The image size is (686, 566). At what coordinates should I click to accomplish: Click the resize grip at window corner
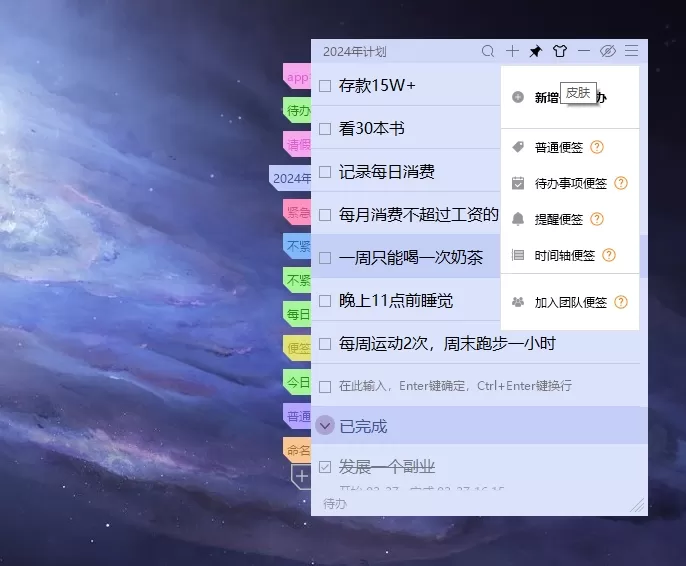(638, 507)
